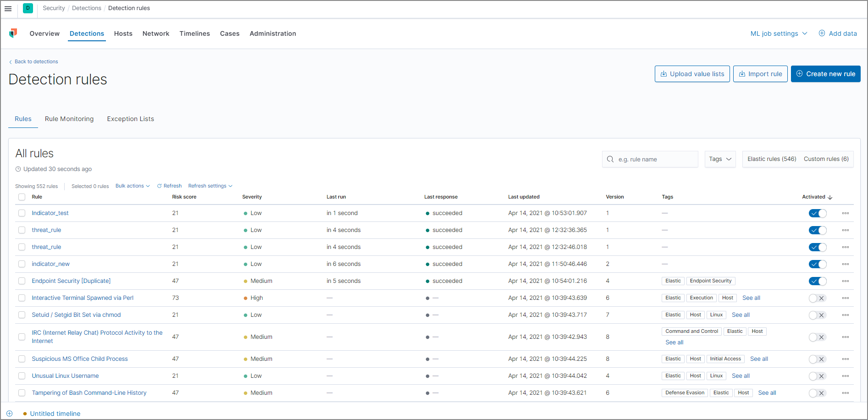The width and height of the screenshot is (868, 420).
Task: Check the select-all rules checkbox
Action: pos(22,197)
